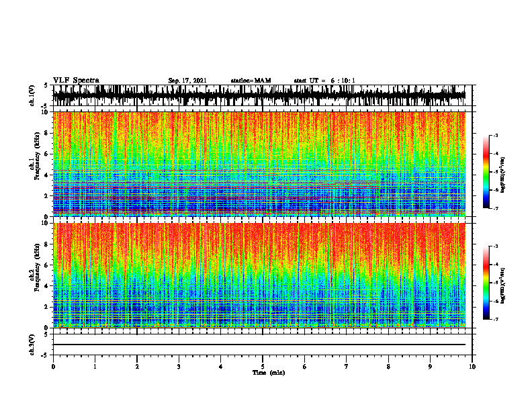Click inside the ch.2 spectrogram panel

259,275
